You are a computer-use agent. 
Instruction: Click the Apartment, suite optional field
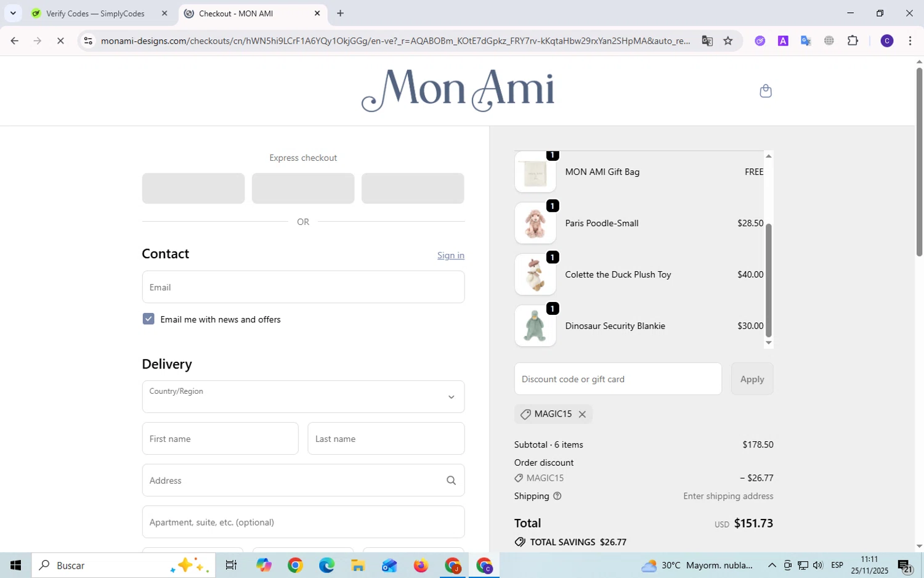[303, 522]
